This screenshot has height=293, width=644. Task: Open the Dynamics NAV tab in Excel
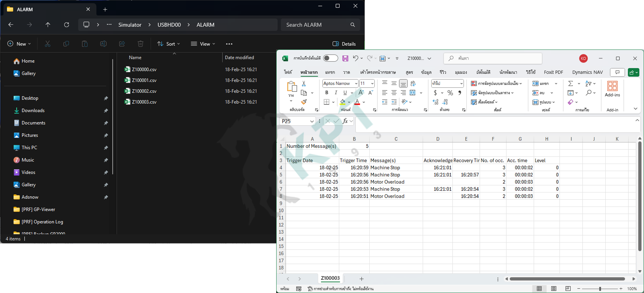coord(587,72)
